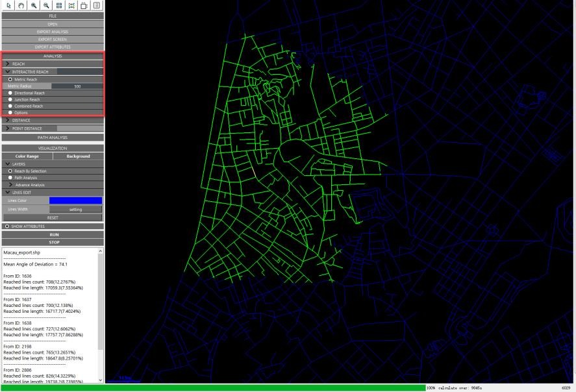Select the arrow pointer tool

tap(8, 5)
